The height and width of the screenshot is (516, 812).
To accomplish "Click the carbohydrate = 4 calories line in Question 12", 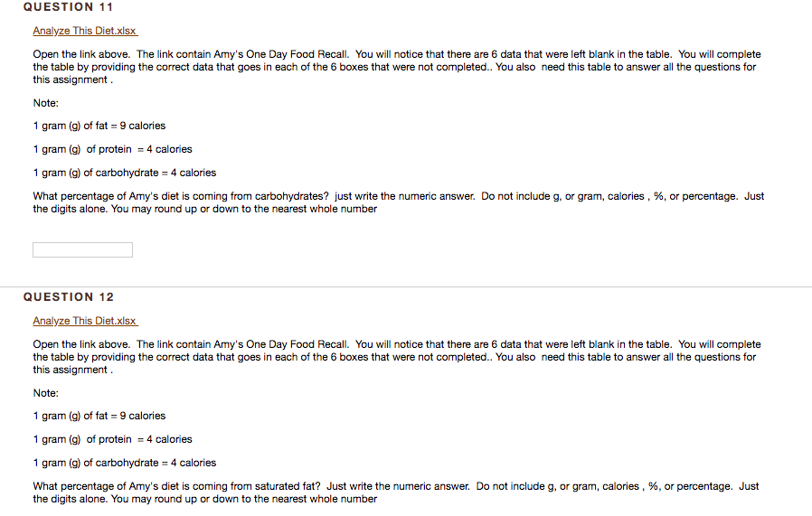I will (x=124, y=463).
